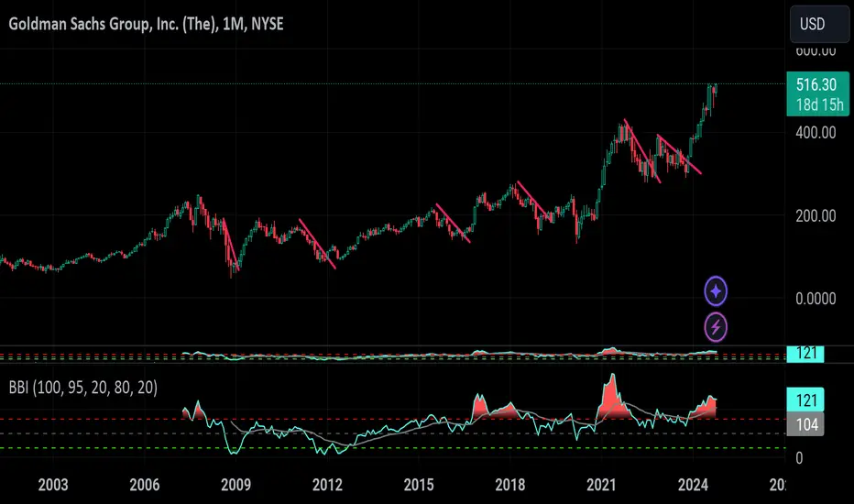The height and width of the screenshot is (504, 854).
Task: Click the BBI value 104 gray label
Action: (x=805, y=424)
